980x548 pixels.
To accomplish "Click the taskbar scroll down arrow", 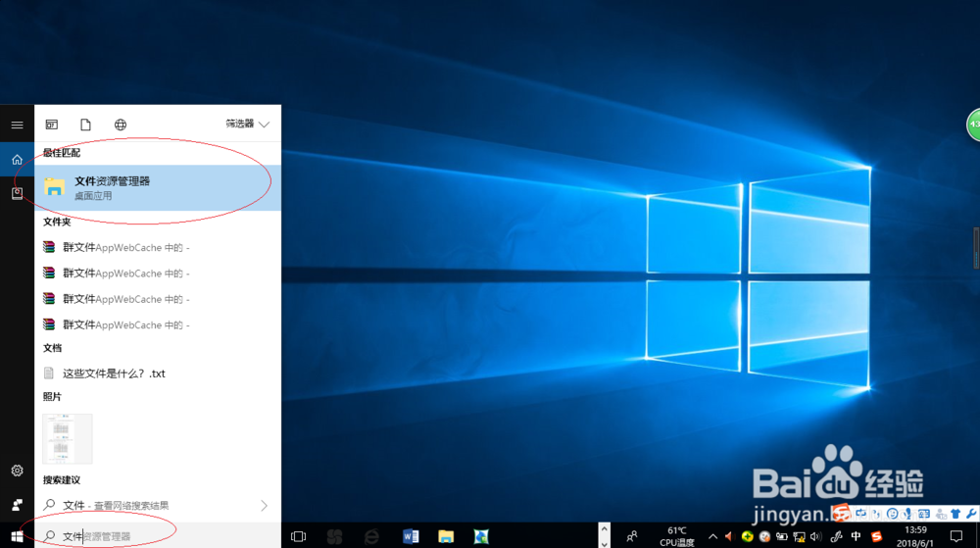I will click(x=604, y=543).
